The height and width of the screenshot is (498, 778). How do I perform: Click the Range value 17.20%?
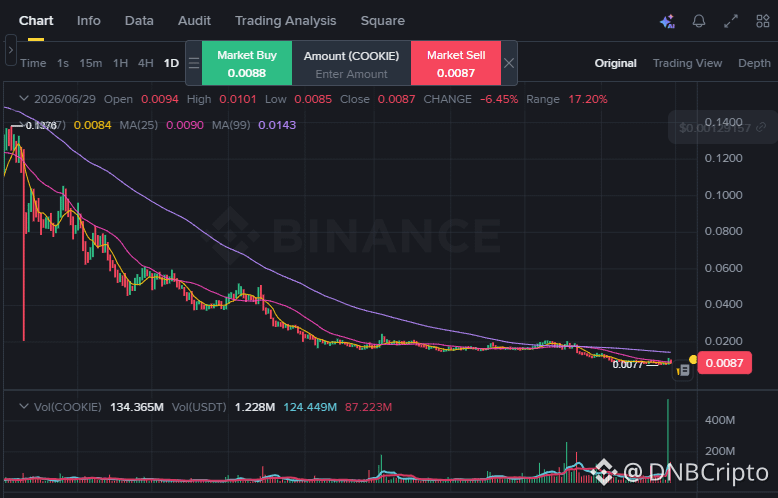pyautogui.click(x=587, y=99)
